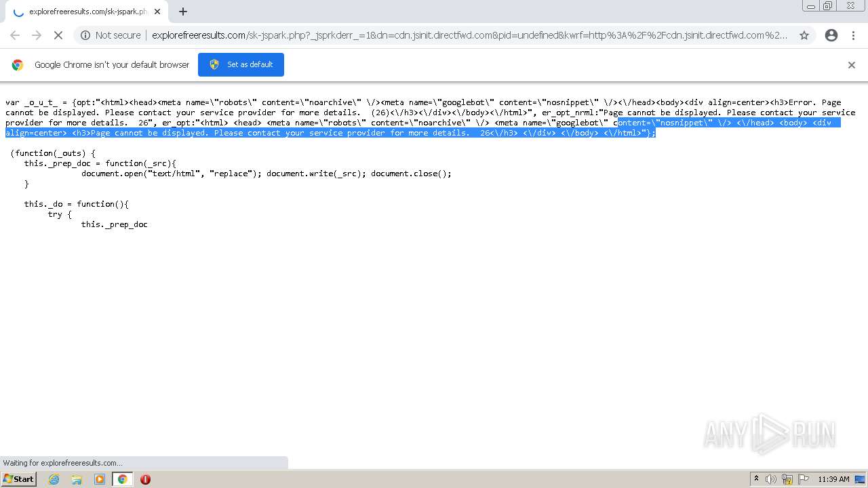
Task: Dismiss the default browser info bar
Action: (852, 64)
